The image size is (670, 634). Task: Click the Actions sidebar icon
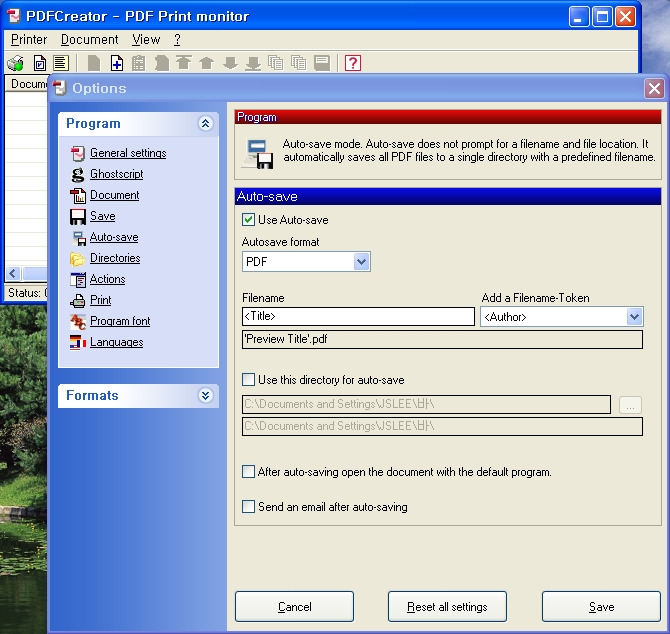78,279
